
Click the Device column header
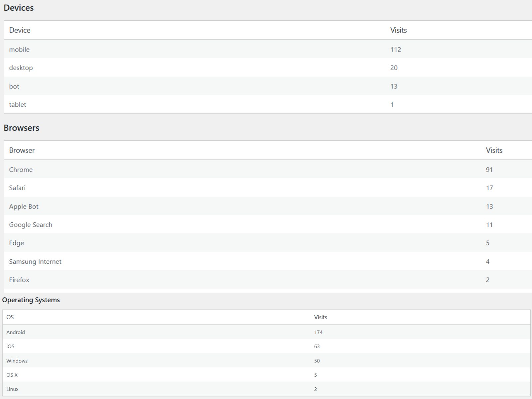coord(20,30)
